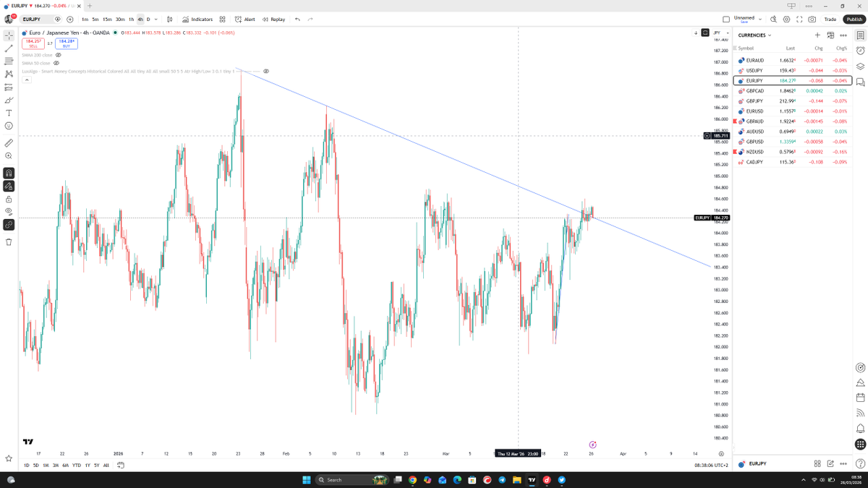Image resolution: width=868 pixels, height=488 pixels.
Task: Toggle the watchlist panel icon in sidebar
Action: 860,35
